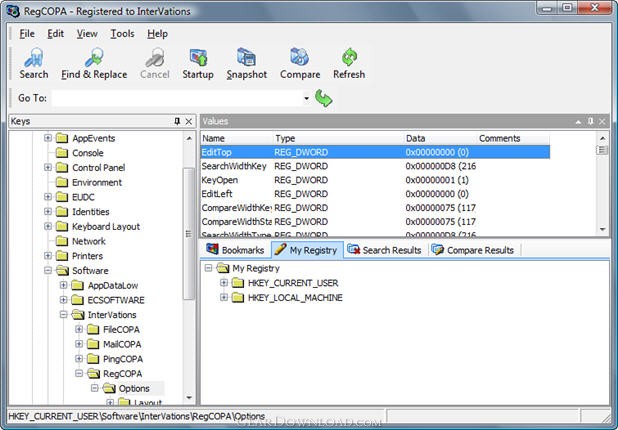Click the Refresh toolbar icon
The image size is (618, 430).
coord(349,63)
